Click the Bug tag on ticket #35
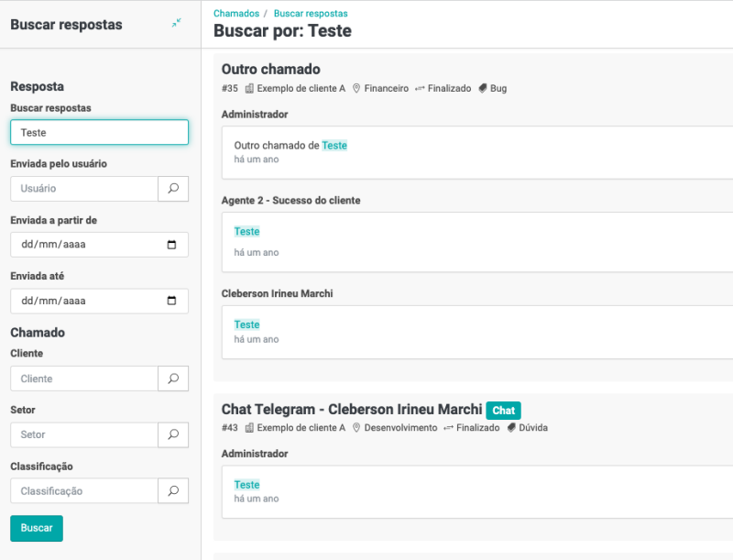The width and height of the screenshot is (733, 560). coord(498,89)
